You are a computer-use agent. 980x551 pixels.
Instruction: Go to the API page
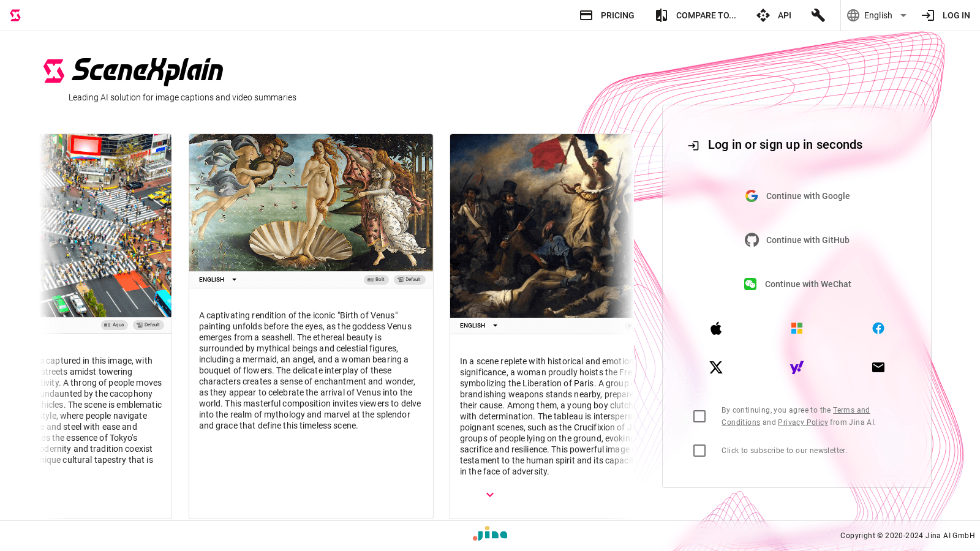click(774, 15)
